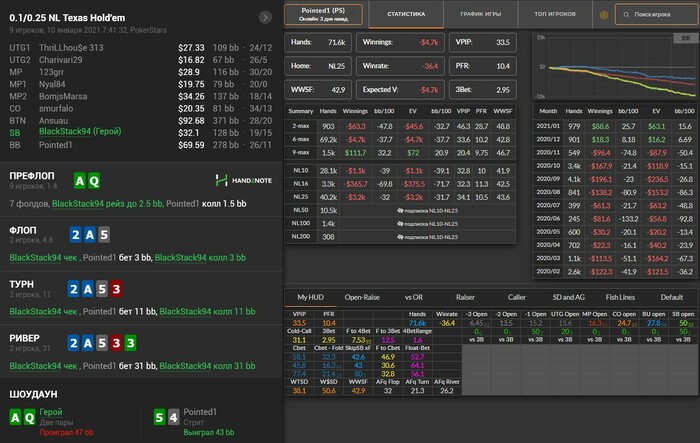Click the blue Ace card in the Flop row
The width and height of the screenshot is (700, 443).
[90, 234]
